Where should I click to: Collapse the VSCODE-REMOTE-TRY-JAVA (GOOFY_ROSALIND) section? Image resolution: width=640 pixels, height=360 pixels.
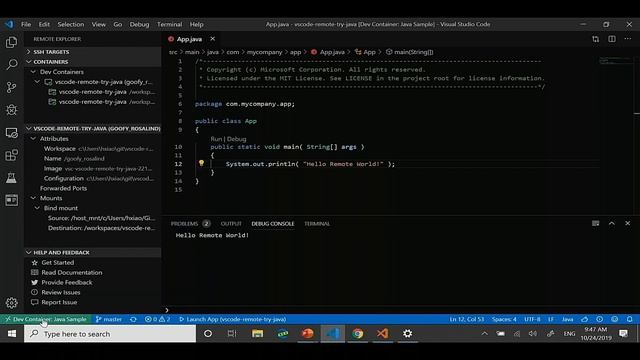click(92, 129)
